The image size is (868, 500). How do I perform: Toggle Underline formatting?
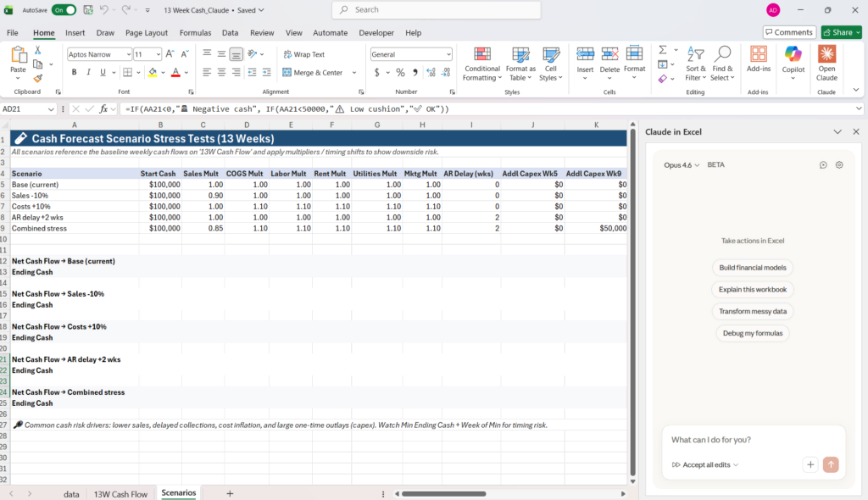tap(103, 73)
